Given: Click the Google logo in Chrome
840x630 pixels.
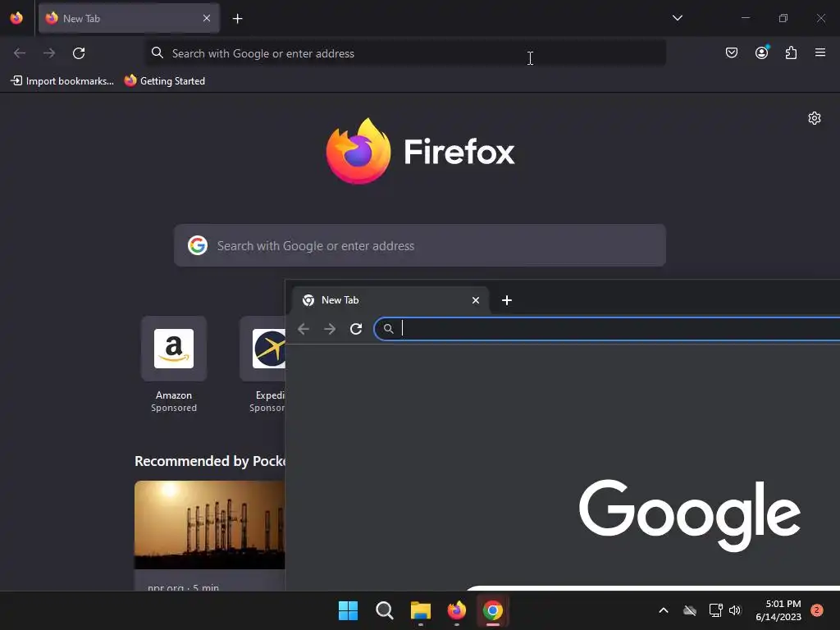Looking at the screenshot, I should tap(690, 515).
